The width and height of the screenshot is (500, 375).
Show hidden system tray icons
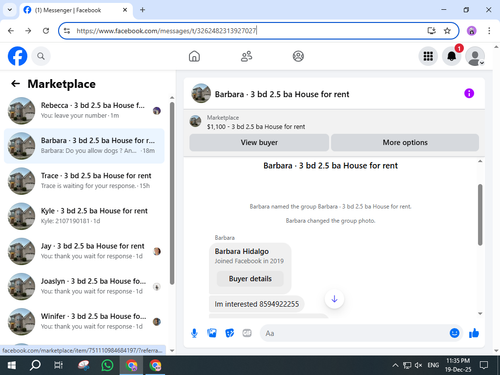(395, 365)
